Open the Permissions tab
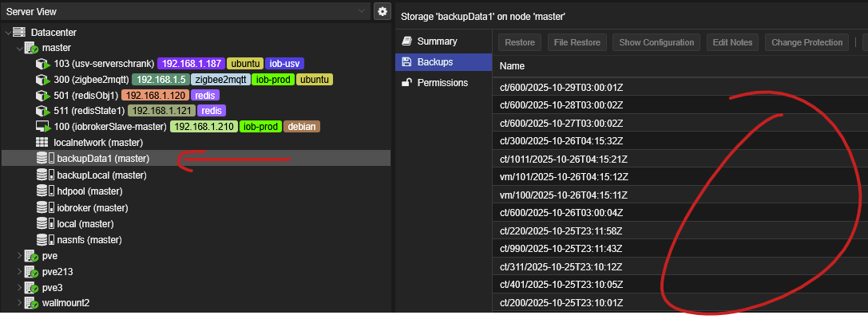The width and height of the screenshot is (868, 319). pos(443,82)
